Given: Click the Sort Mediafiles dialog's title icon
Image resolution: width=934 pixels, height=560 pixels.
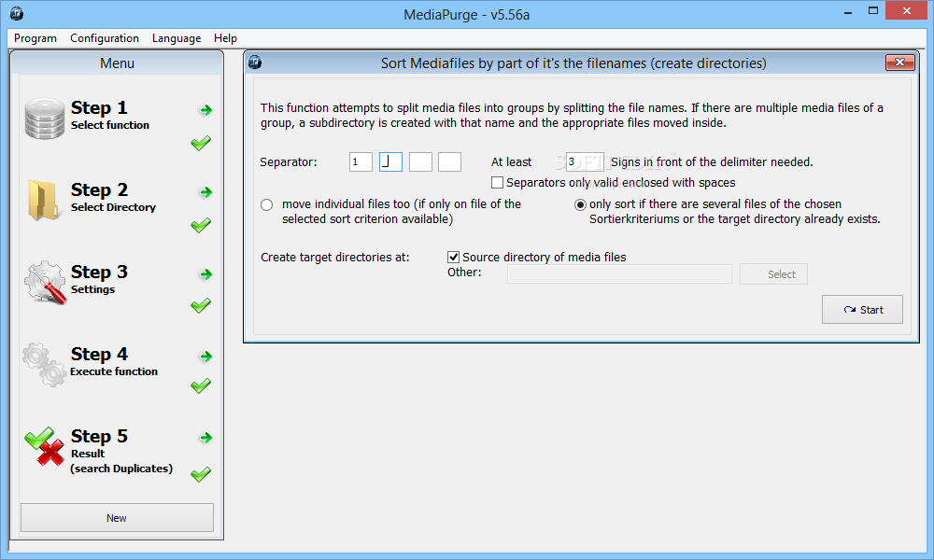Looking at the screenshot, I should click(255, 62).
